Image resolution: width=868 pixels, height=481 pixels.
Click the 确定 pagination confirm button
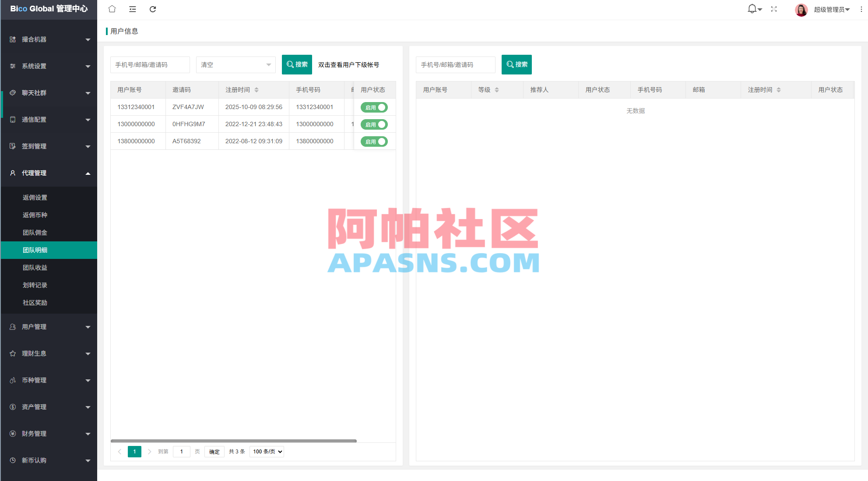(x=214, y=451)
